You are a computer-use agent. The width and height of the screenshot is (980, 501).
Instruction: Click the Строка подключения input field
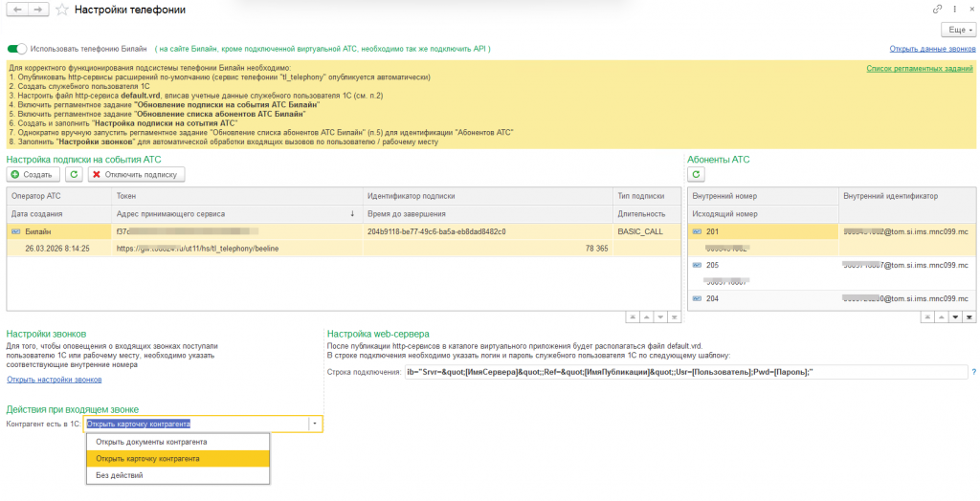pyautogui.click(x=685, y=372)
